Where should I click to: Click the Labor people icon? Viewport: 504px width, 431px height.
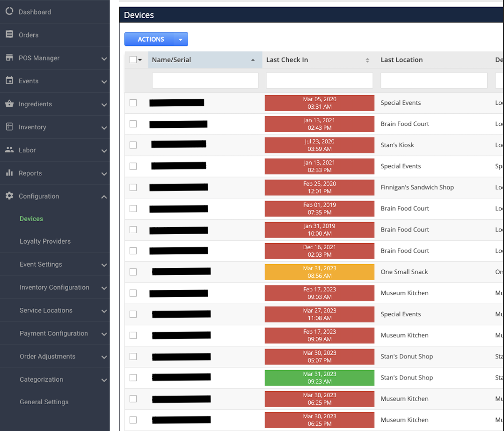(x=9, y=149)
